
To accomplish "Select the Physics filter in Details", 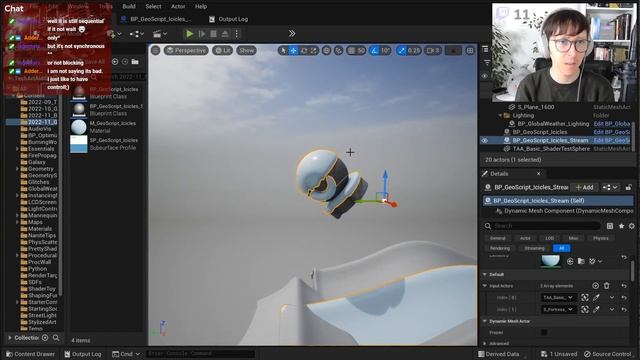I will [x=600, y=238].
